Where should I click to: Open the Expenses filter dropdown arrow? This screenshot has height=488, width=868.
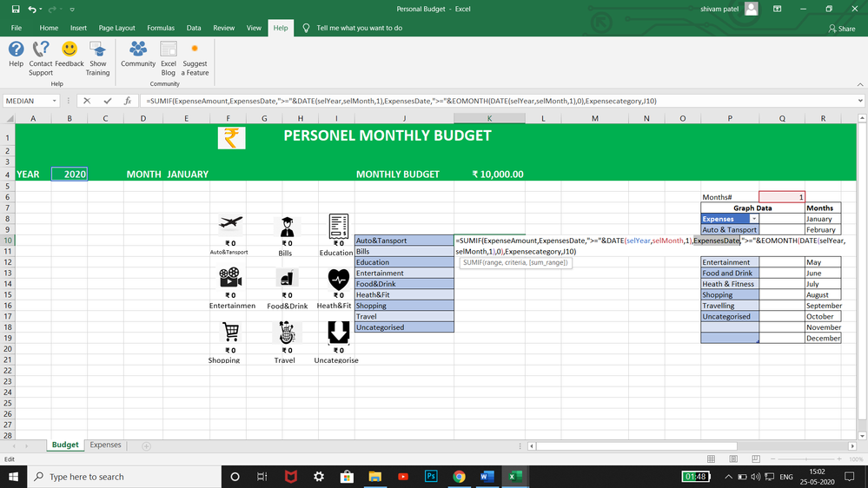tap(753, 219)
